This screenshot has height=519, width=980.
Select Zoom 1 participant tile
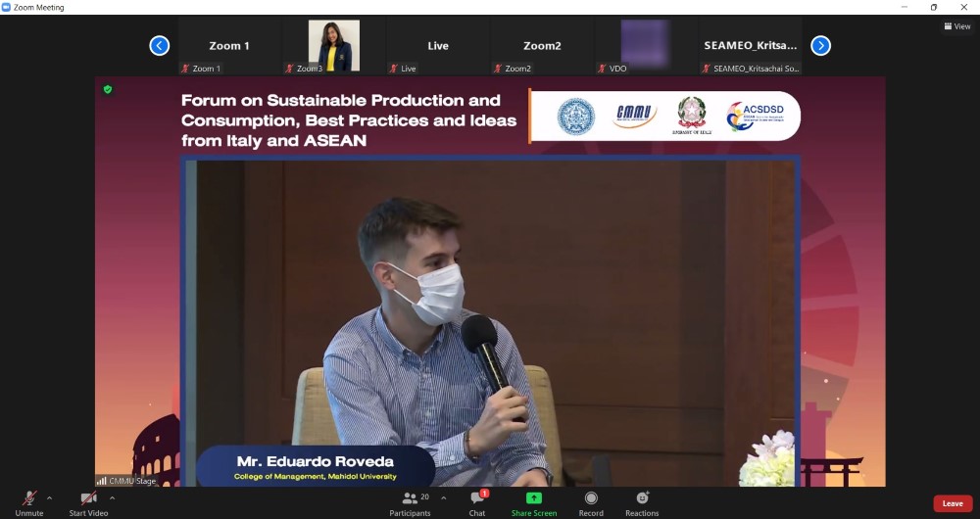click(229, 46)
